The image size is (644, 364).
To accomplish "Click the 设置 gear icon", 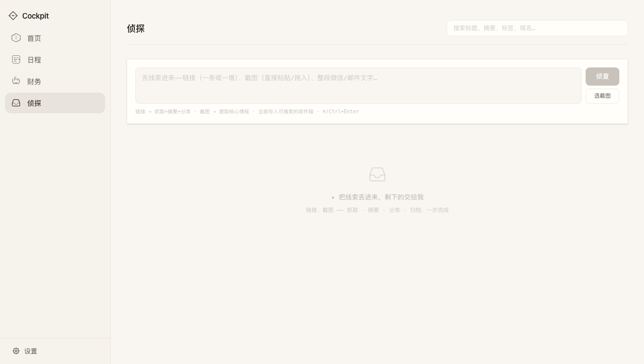I will [x=16, y=351].
